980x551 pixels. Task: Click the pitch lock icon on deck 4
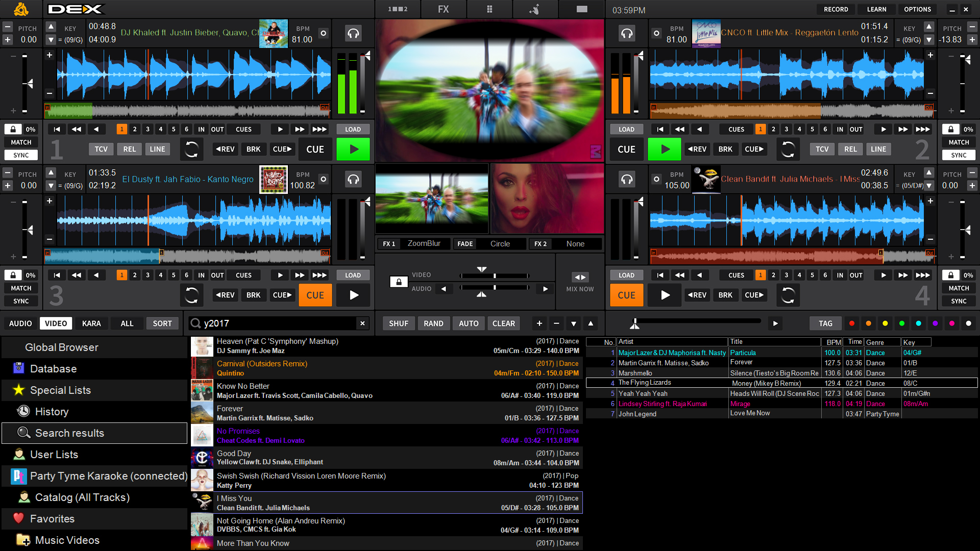(x=950, y=275)
